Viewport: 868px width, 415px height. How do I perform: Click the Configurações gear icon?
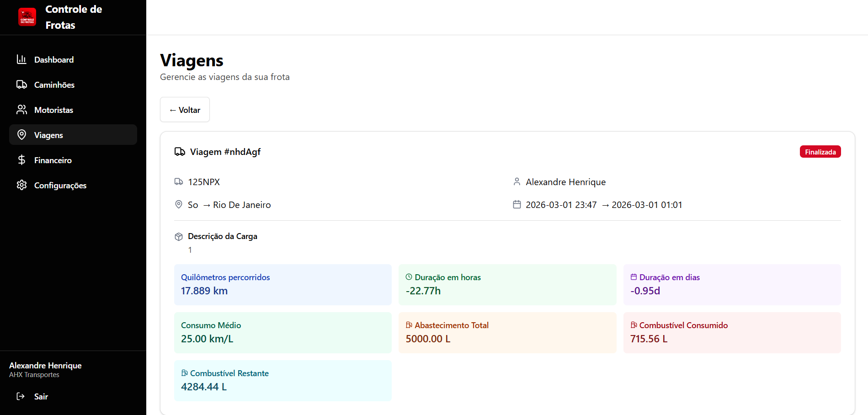[21, 185]
